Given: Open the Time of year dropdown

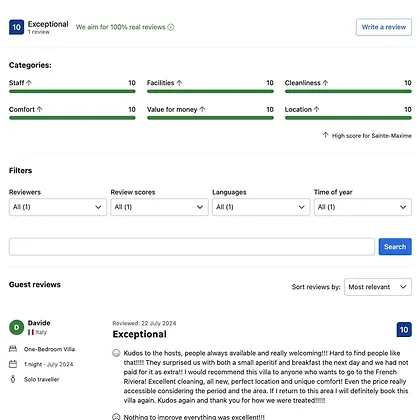Looking at the screenshot, I should (x=363, y=207).
